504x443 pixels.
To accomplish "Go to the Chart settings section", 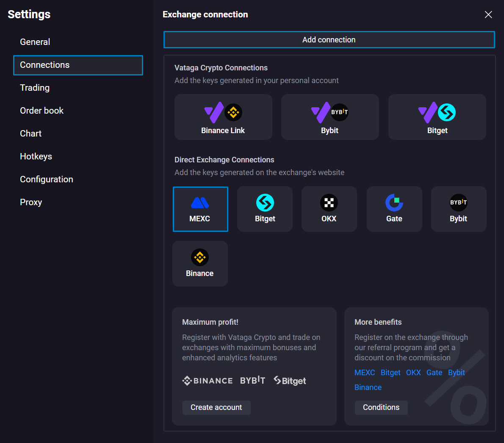I will click(x=30, y=134).
